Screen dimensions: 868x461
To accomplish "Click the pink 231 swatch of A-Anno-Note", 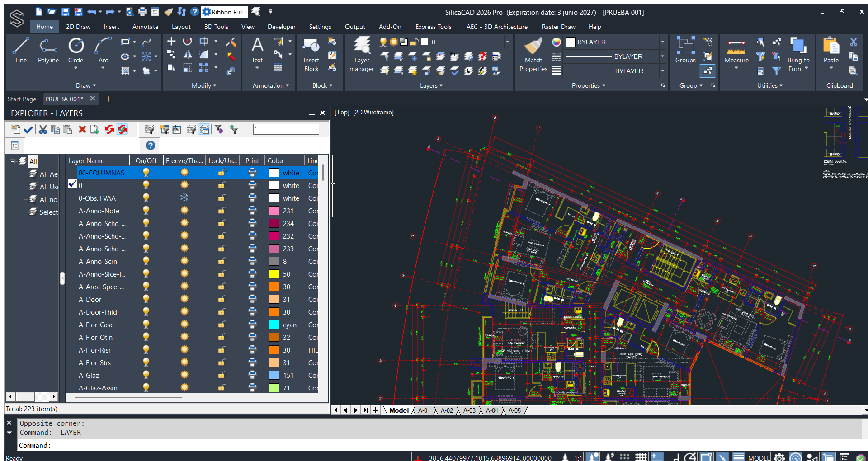I will 274,211.
